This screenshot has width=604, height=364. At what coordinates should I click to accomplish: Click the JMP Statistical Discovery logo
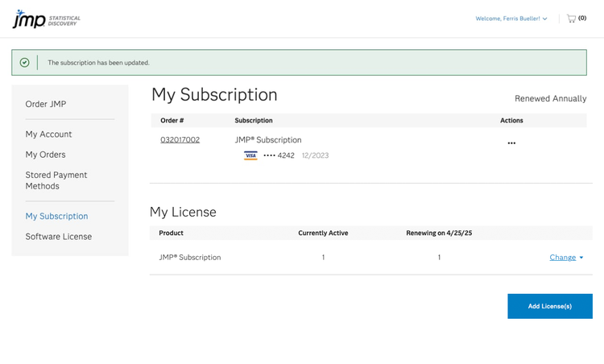pyautogui.click(x=46, y=19)
